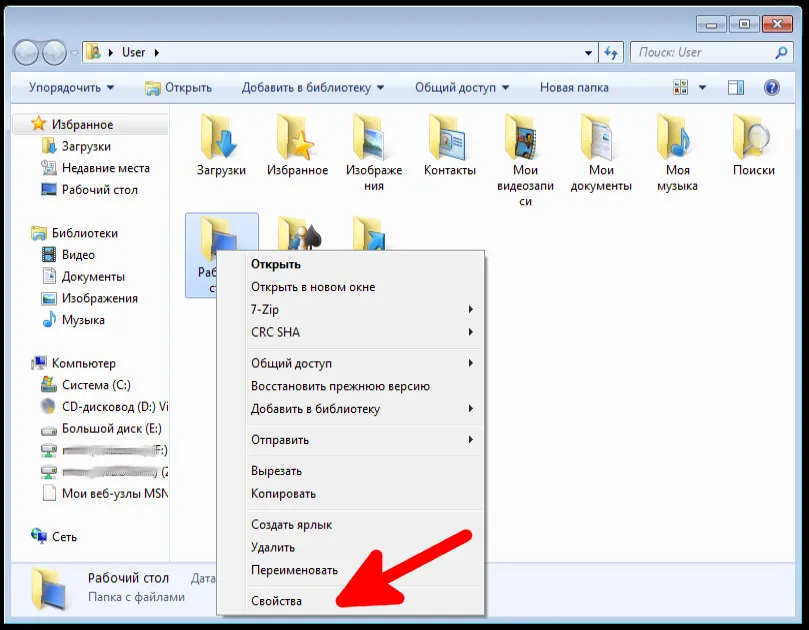
Task: Expand the Отправить submenu
Action: (364, 440)
